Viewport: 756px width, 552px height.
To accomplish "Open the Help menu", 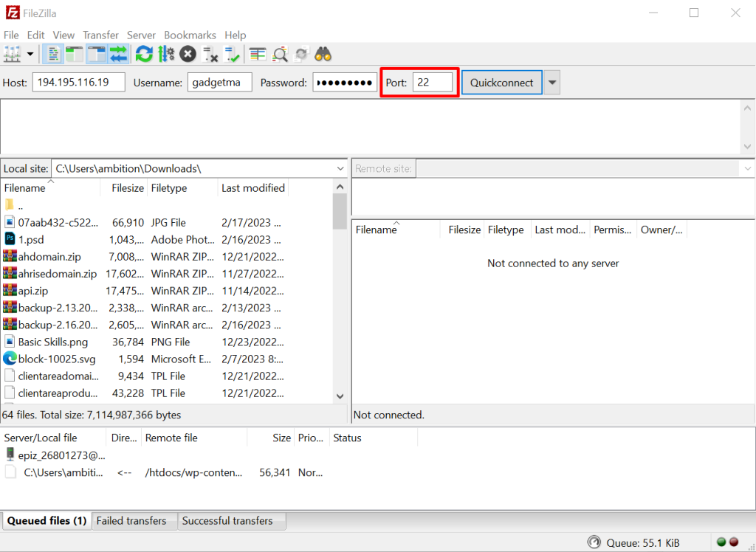I will [236, 35].
